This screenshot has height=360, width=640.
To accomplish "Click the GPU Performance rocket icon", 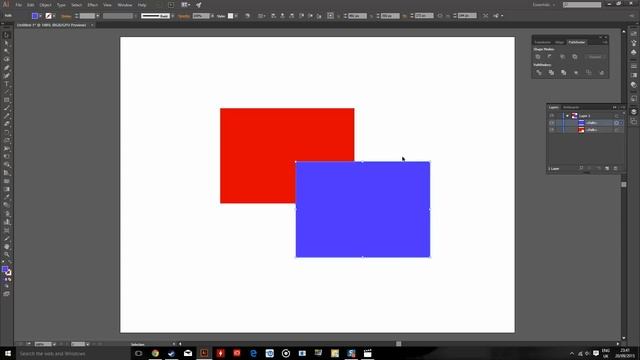I will pyautogui.click(x=198, y=5).
